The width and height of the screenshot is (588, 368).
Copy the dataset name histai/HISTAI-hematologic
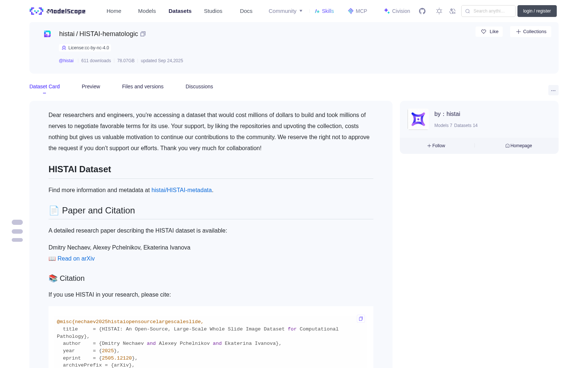[x=143, y=34]
